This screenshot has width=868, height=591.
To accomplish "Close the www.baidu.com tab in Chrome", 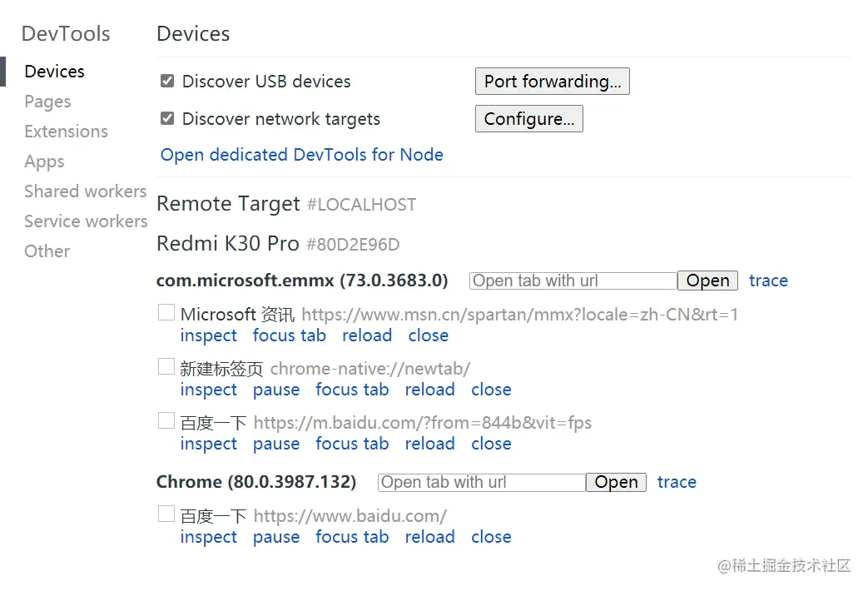I will [492, 537].
